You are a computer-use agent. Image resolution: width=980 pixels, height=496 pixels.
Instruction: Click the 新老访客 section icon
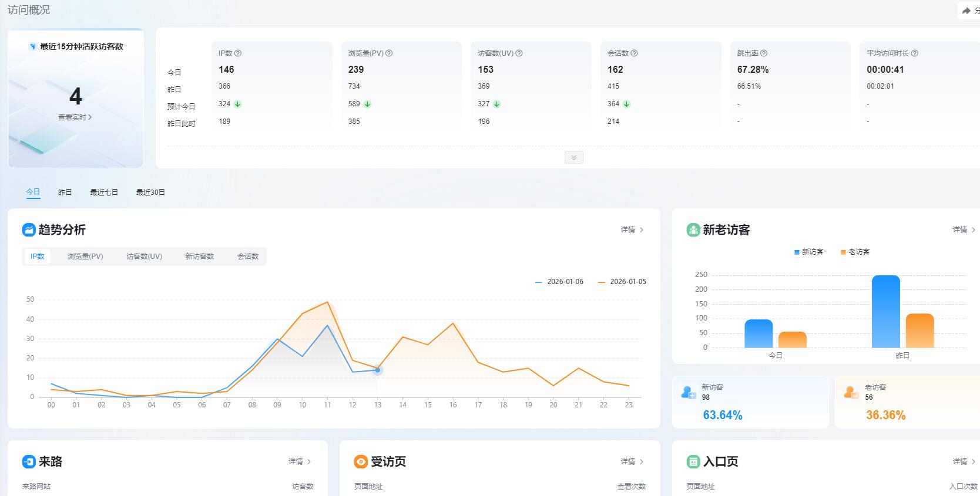(x=693, y=230)
